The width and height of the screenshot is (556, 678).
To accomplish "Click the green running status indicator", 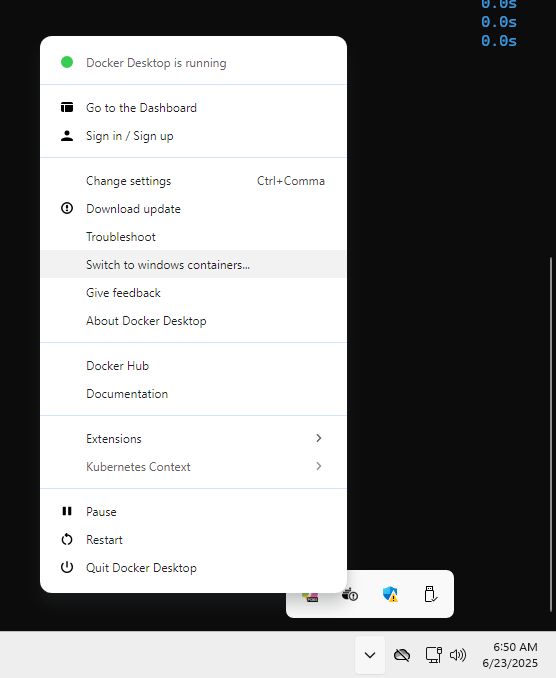I will 67,62.
